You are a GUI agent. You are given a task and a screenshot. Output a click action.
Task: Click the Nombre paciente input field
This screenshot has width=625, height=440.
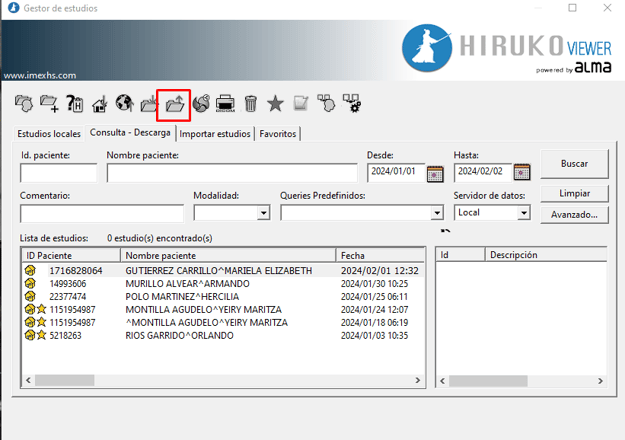point(232,174)
